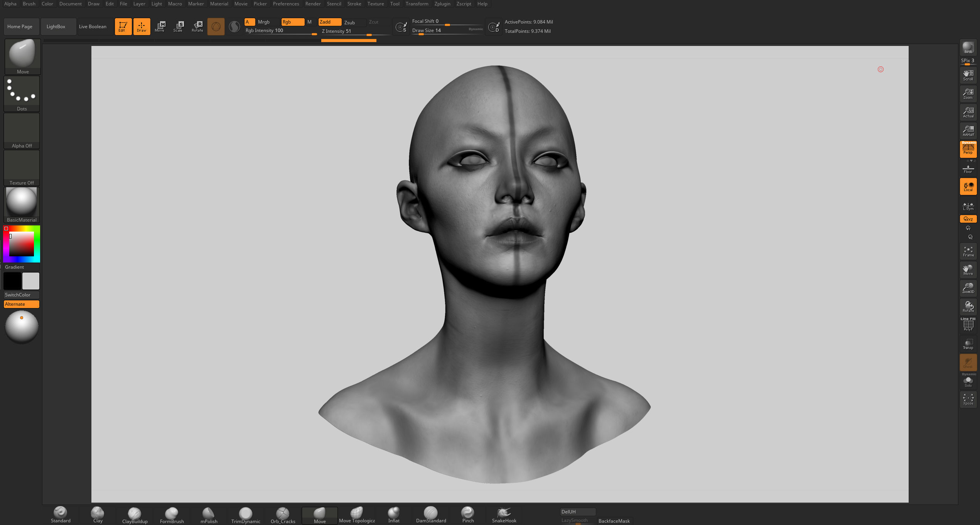
Task: Click the Actual size icon
Action: tap(968, 112)
